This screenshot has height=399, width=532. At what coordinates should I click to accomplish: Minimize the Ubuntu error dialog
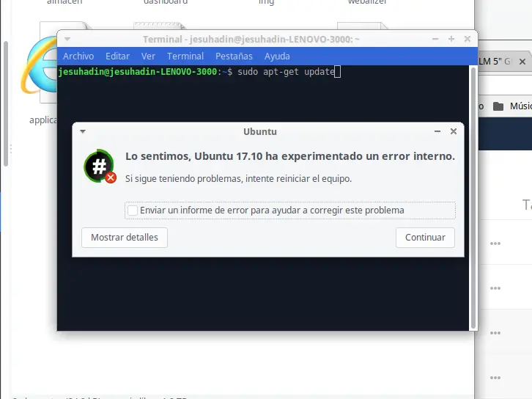pos(437,131)
